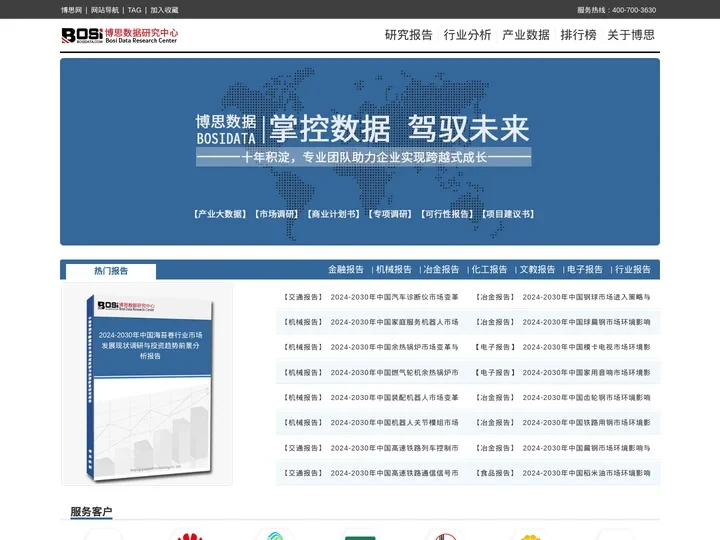Viewport: 720px width, 540px height.
Task: Open 网站导航 in the top bar
Action: (105, 10)
